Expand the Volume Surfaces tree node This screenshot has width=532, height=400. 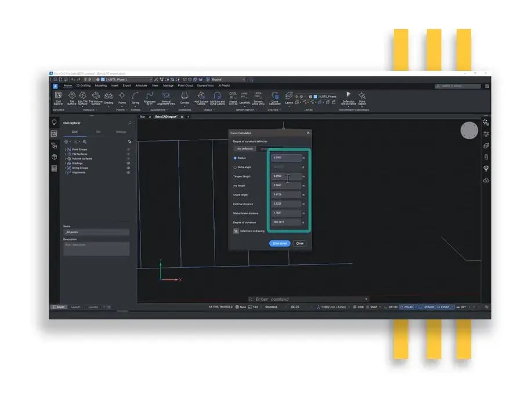[x=66, y=159]
